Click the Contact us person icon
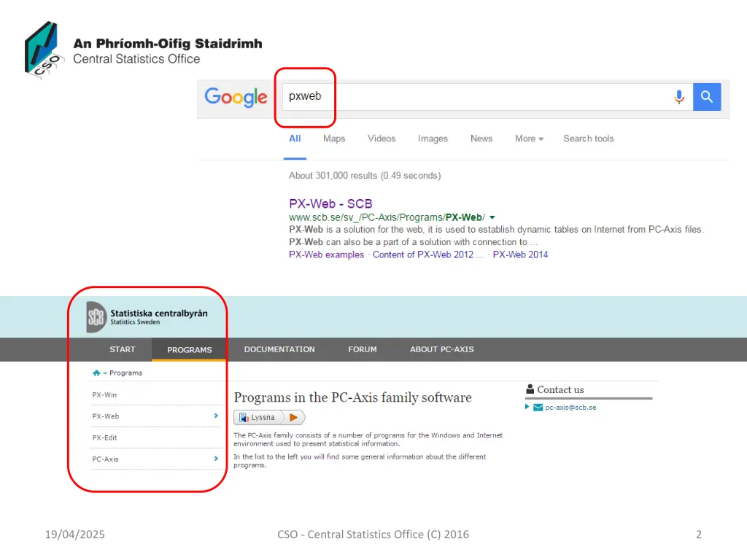Screen dimensions: 747x560 click(530, 389)
